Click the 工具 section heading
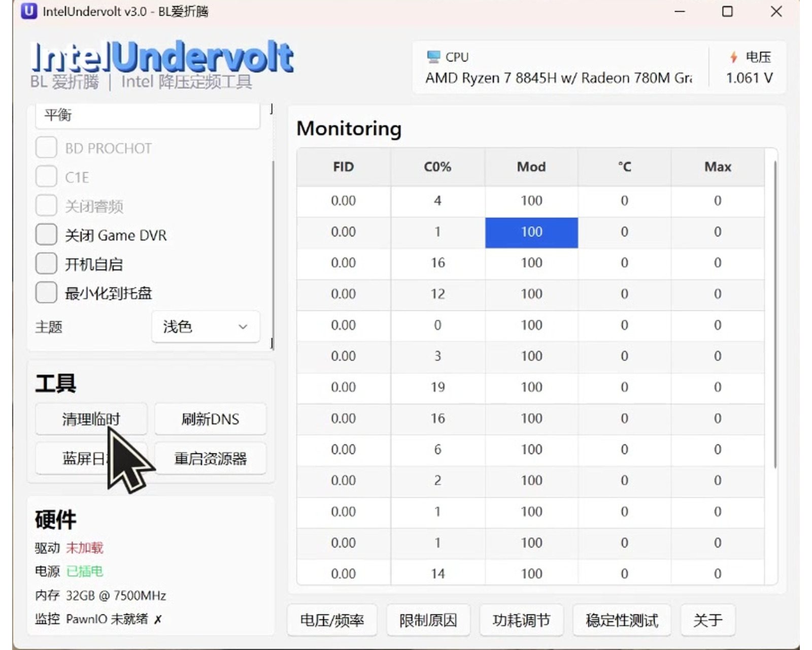812x650 pixels. (56, 383)
